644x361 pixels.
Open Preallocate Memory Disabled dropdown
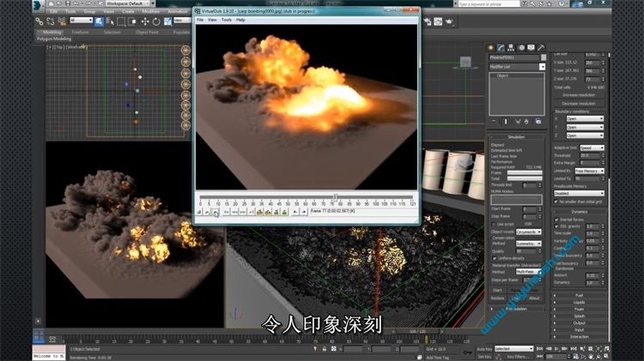[x=579, y=193]
